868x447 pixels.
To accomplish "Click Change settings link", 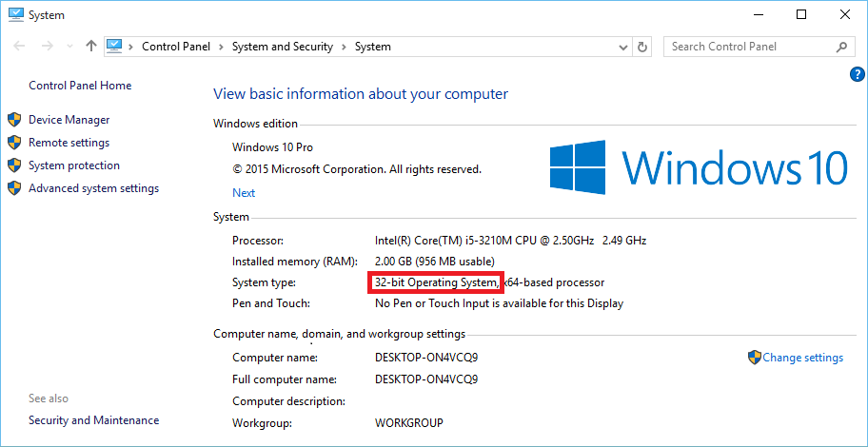I will (802, 358).
